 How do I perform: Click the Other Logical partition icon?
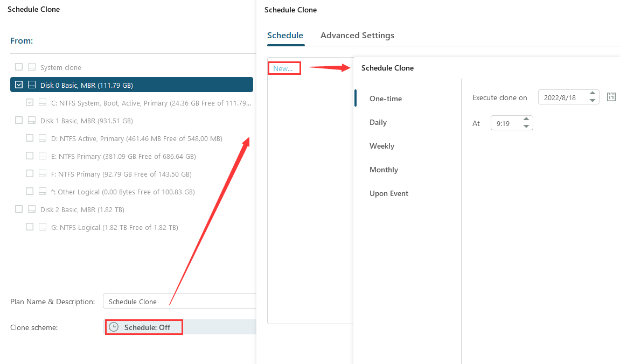coord(43,191)
